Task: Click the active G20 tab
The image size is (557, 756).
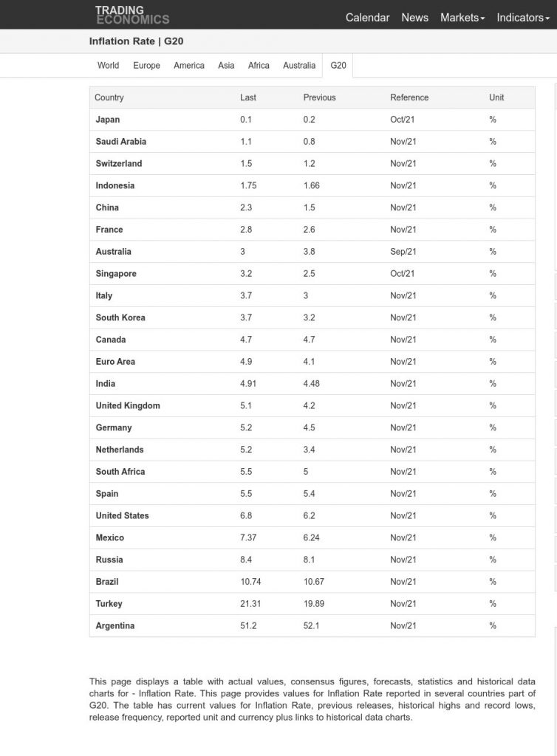Action: [338, 66]
